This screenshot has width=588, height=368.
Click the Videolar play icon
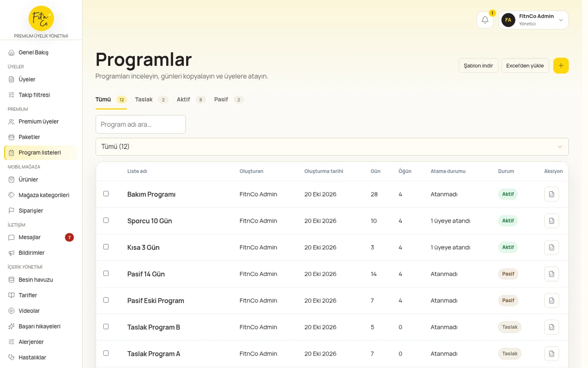(x=11, y=311)
